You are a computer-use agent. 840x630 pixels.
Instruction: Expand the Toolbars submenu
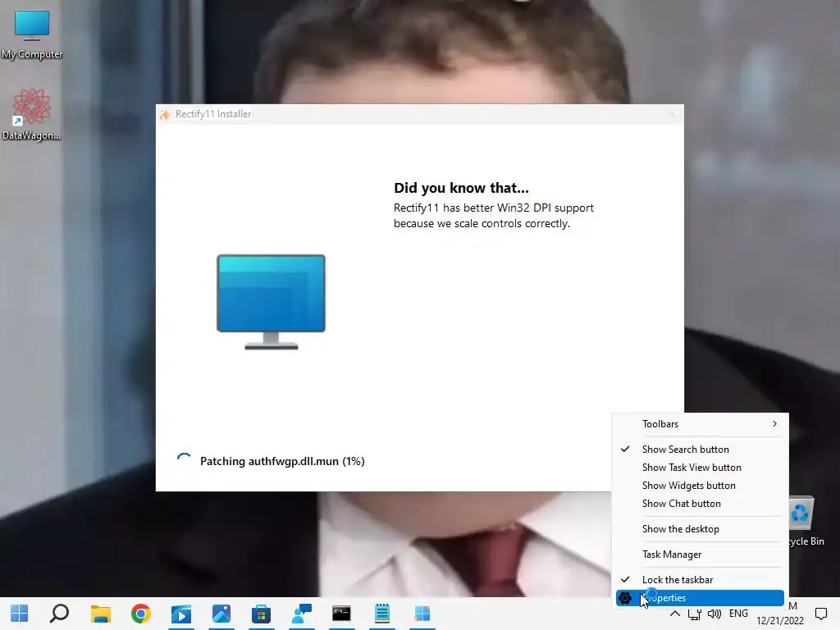click(700, 424)
